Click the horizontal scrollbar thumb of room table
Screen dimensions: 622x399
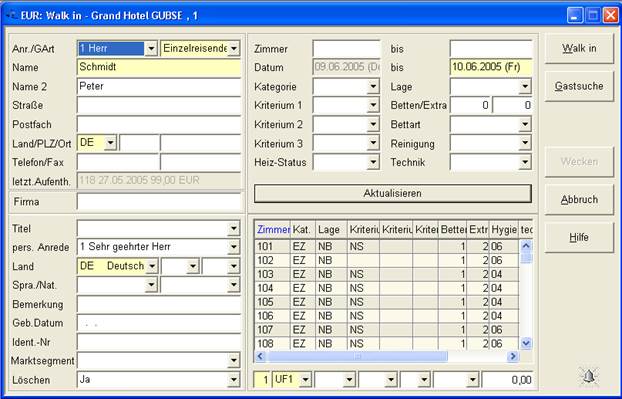point(357,356)
